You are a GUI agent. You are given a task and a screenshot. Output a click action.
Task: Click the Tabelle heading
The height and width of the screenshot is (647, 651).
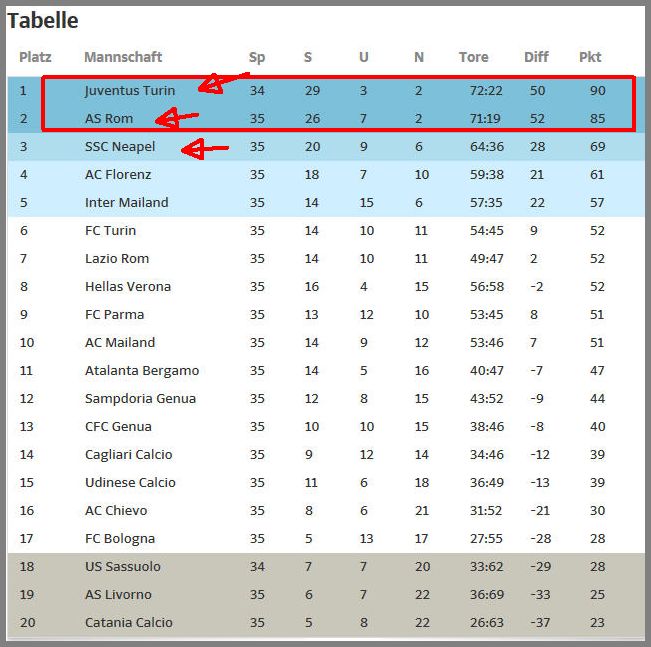(x=43, y=21)
